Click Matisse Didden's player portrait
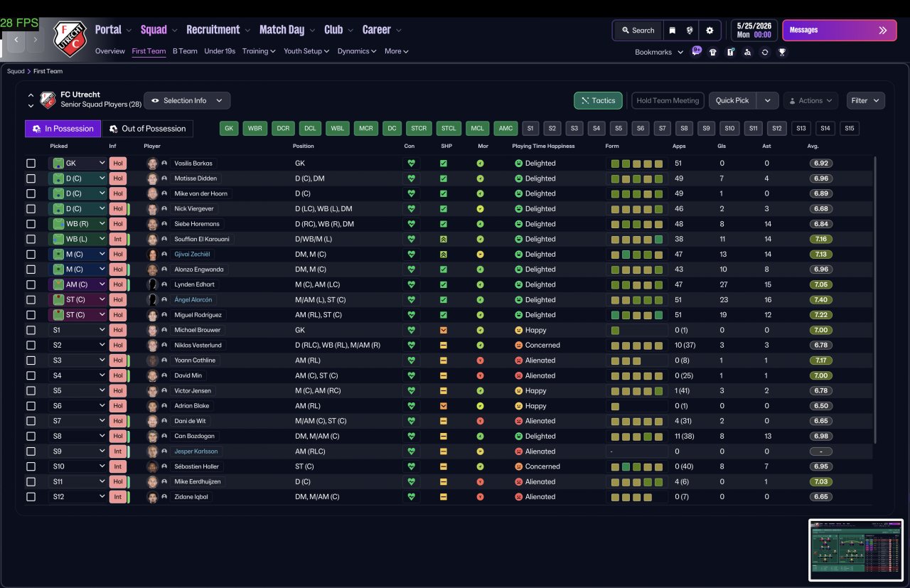Viewport: 910px width, 588px height. click(152, 178)
